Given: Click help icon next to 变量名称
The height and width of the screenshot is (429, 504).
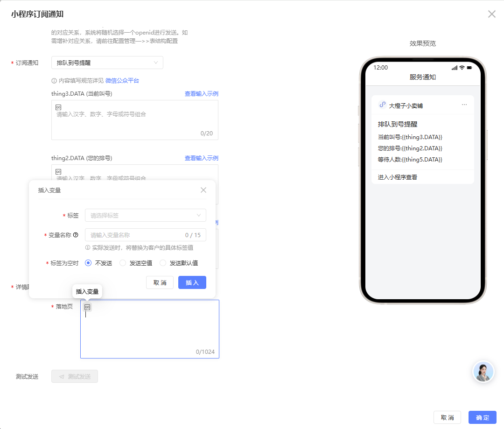Looking at the screenshot, I should coord(76,235).
